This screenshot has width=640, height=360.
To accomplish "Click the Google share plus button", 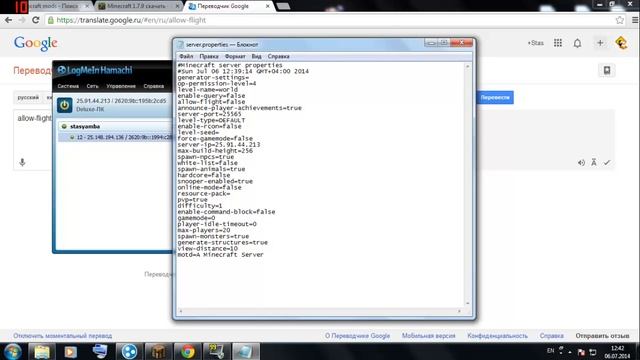I will tap(600, 43).
